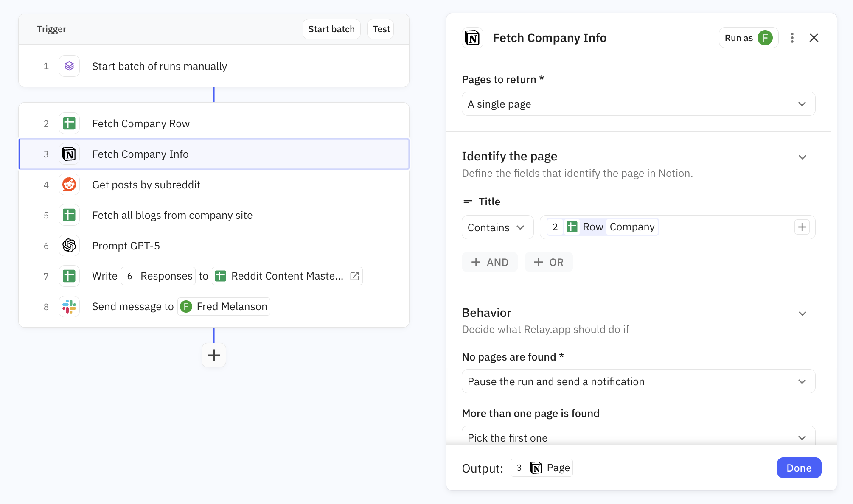Screen dimensions: 853x504
Task: Open the No pages are found dropdown
Action: pyautogui.click(x=638, y=381)
